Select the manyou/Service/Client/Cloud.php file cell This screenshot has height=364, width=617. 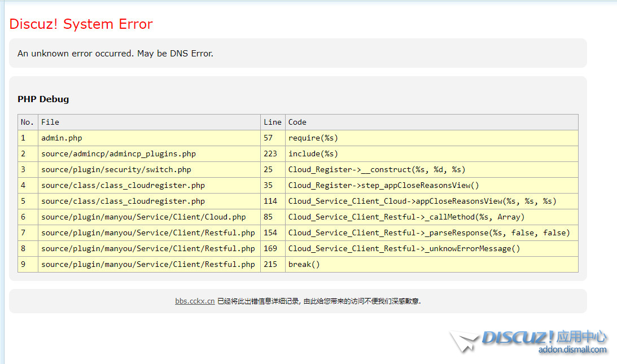click(143, 217)
